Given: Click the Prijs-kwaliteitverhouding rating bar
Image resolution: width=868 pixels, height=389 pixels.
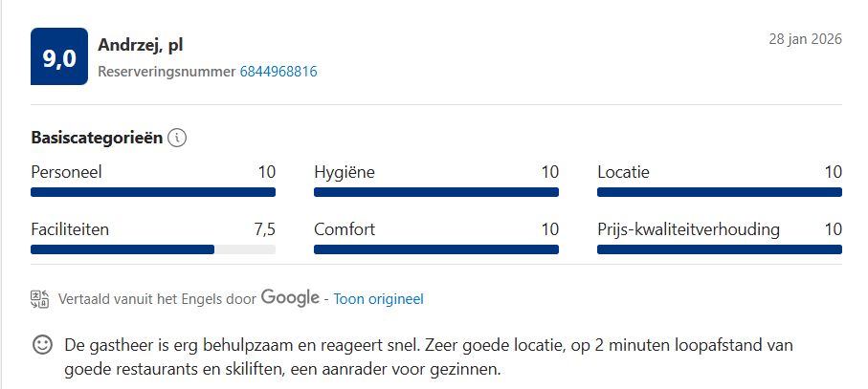Looking at the screenshot, I should click(720, 249).
